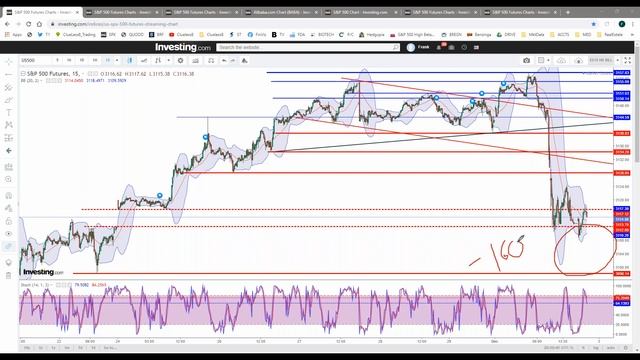The height and width of the screenshot is (360, 640).
Task: Open the portfolio briefcase icon
Action: tap(451, 47)
